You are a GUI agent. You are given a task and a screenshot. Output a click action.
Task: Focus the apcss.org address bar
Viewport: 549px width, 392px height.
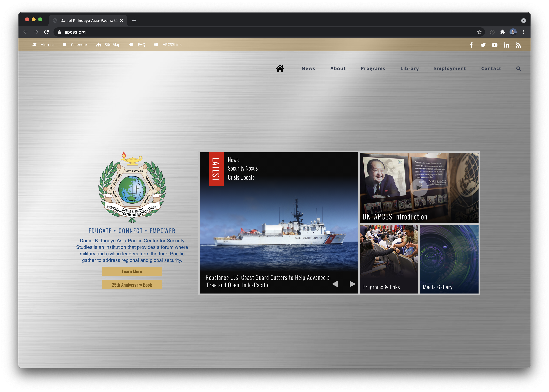tap(269, 32)
